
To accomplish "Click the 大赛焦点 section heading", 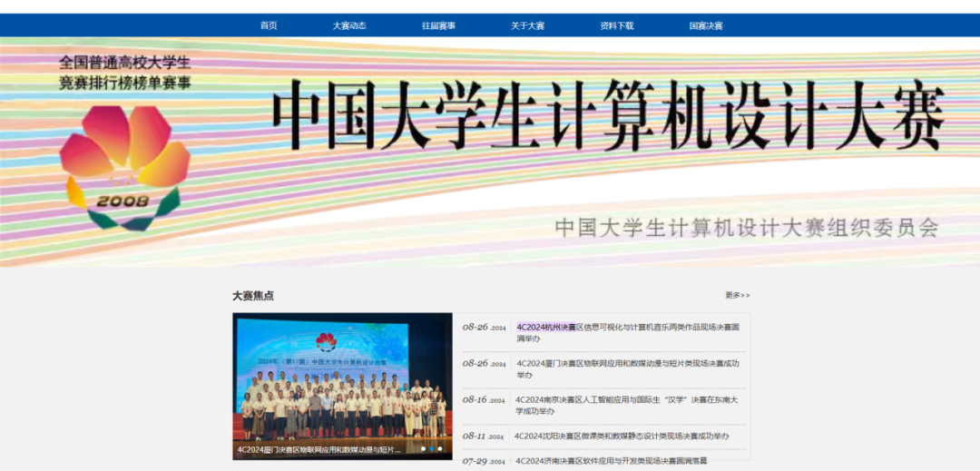I will (253, 296).
